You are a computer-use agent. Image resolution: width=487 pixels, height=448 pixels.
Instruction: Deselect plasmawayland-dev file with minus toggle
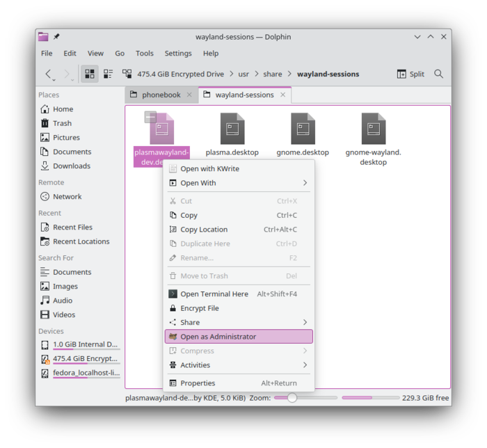tap(150, 117)
